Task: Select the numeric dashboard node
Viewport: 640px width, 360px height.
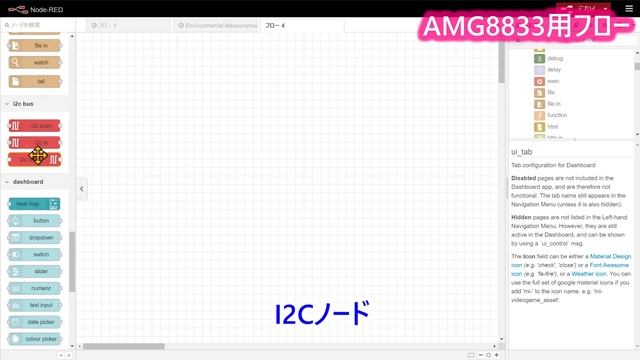Action: click(35, 288)
